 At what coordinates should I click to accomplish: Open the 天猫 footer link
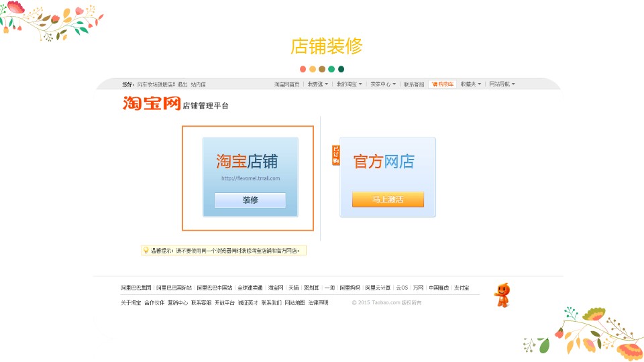(294, 288)
